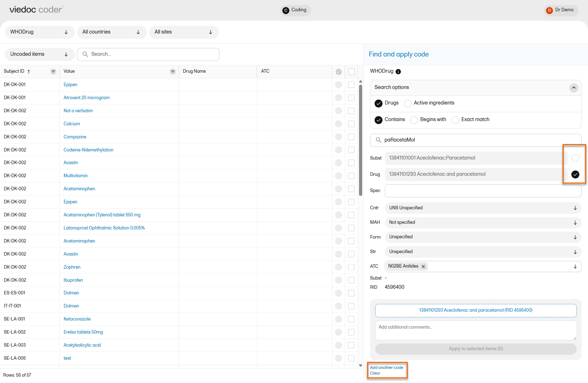588x383 pixels.
Task: Click the Subject ID sort arrow
Action: (29, 72)
